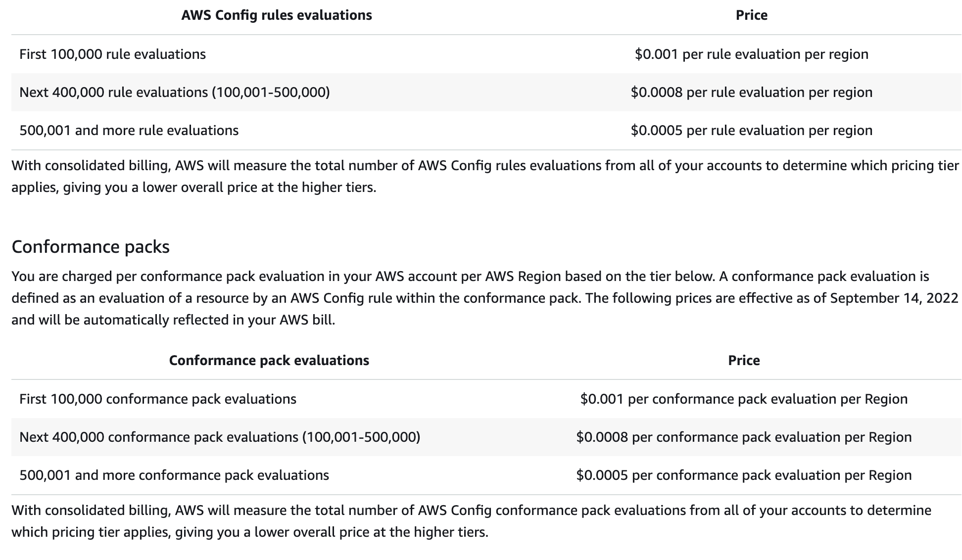Click the '$0.0005 per conformance pack evaluation' price
Image resolution: width=962 pixels, height=560 pixels.
point(744,475)
